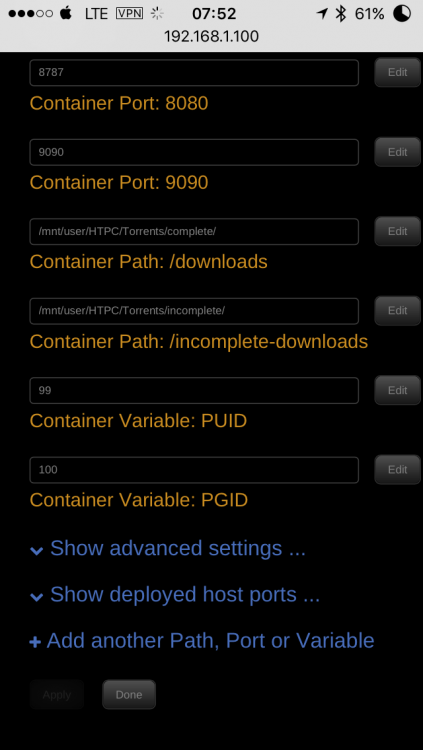423x750 pixels.
Task: Edit the /downloads container path
Action: (x=398, y=232)
